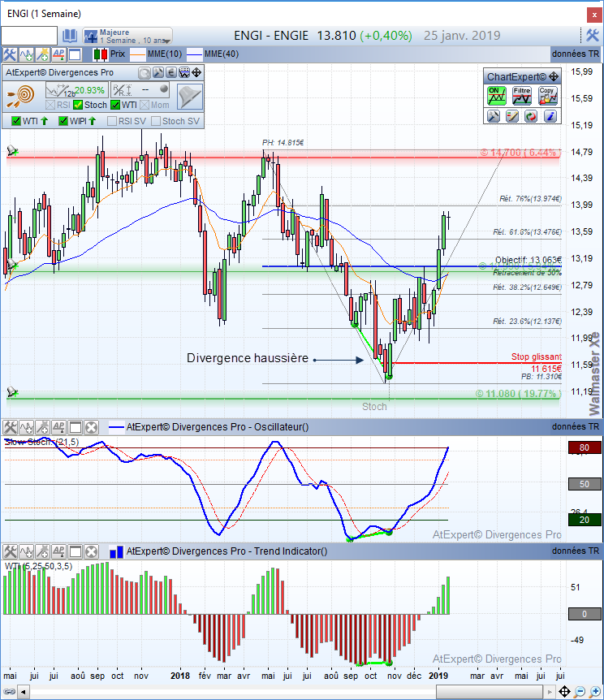604x700 pixels.
Task: Click the link icon at bottom left
Action: pyautogui.click(x=9, y=692)
